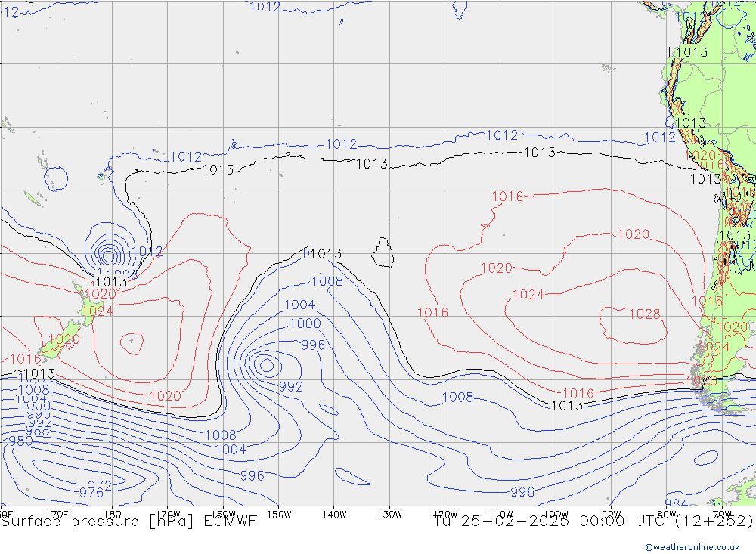
Task: Click the 110W longitude label
Action: (500, 515)
